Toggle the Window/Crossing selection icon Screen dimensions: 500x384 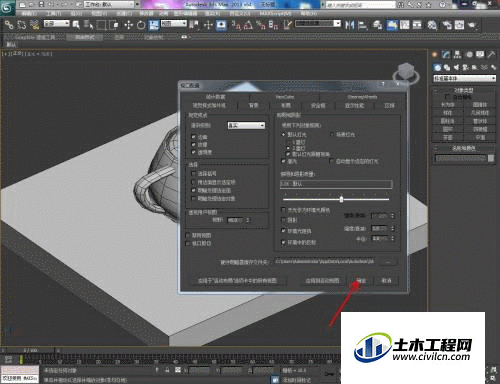pyautogui.click(x=113, y=25)
